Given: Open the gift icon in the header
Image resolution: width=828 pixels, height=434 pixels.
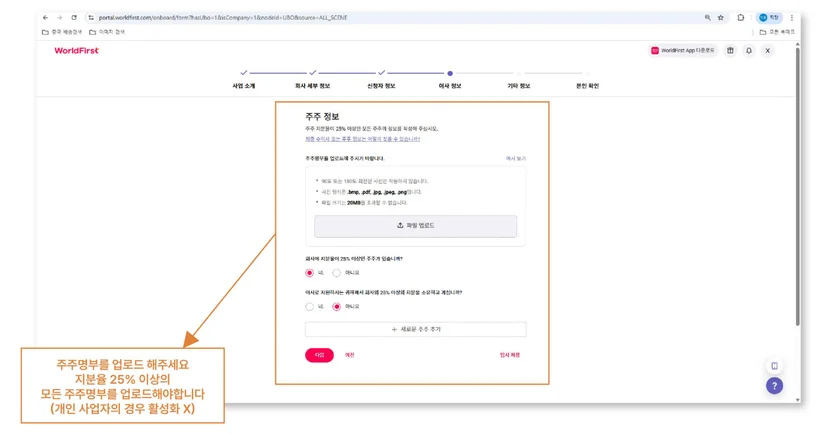Looking at the screenshot, I should tap(730, 51).
